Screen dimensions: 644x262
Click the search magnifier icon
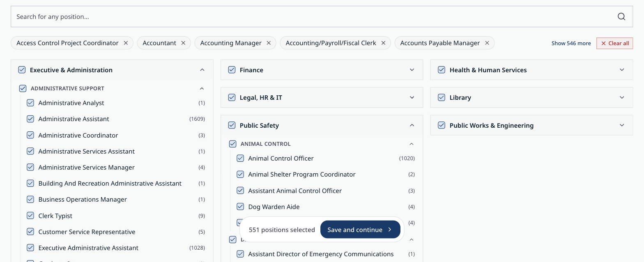click(x=621, y=16)
